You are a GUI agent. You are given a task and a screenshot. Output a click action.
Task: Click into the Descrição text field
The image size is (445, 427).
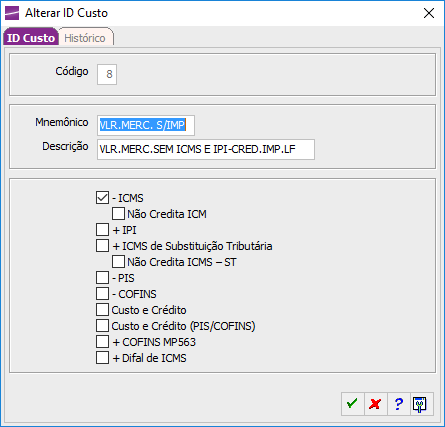[x=206, y=149]
